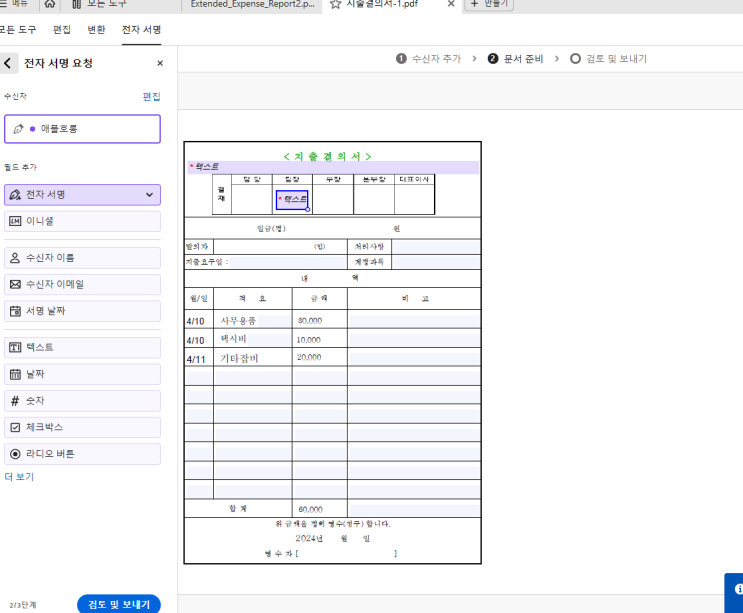Click the 검토 및 보내기 button
The height and width of the screenshot is (613, 743).
click(x=118, y=604)
